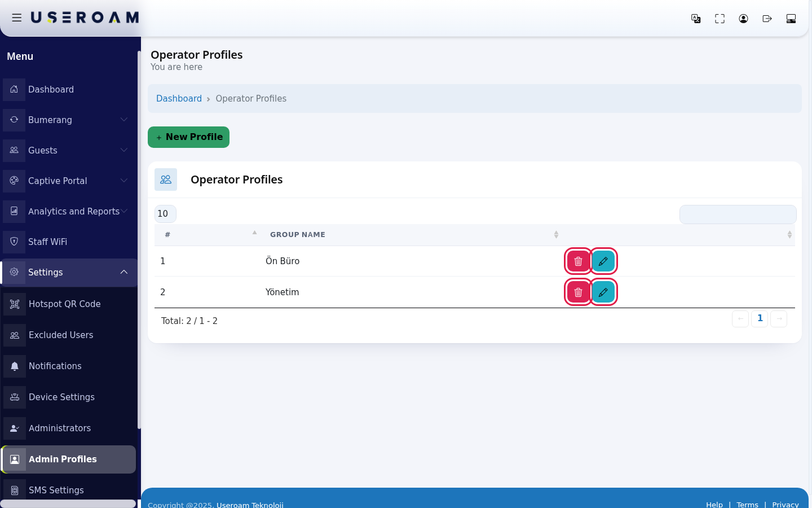
Task: Edit the Ön Büro profile
Action: (x=603, y=261)
